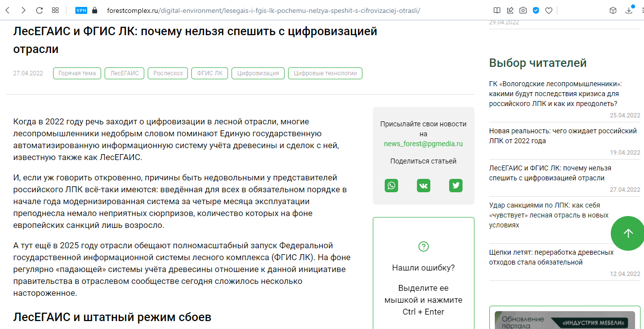Add the page to bookmarks with the heart icon
Viewport: 644px width, 329px height.
click(549, 10)
